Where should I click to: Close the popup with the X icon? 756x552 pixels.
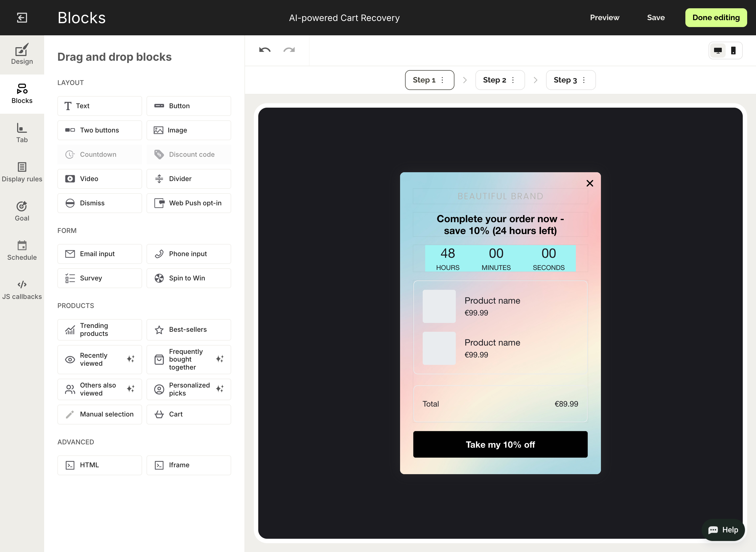pos(590,183)
